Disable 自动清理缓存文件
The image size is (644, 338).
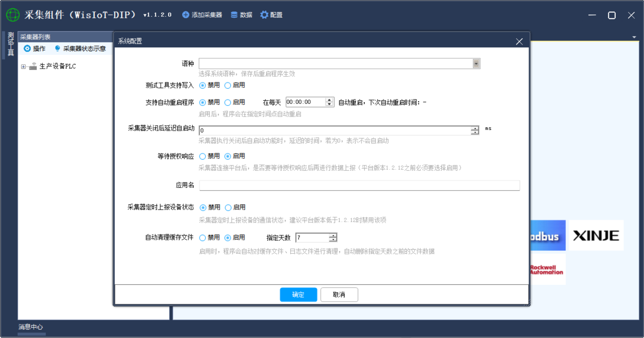tap(202, 237)
